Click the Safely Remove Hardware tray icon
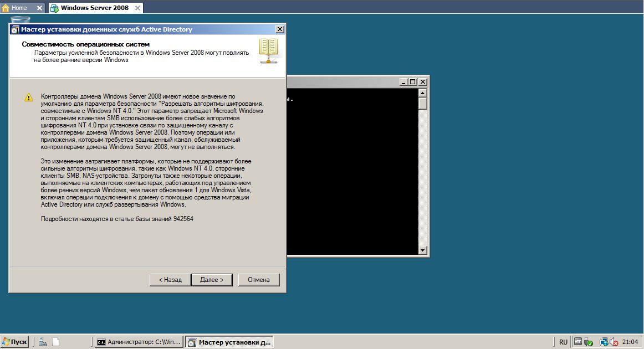The image size is (644, 349). (x=589, y=342)
